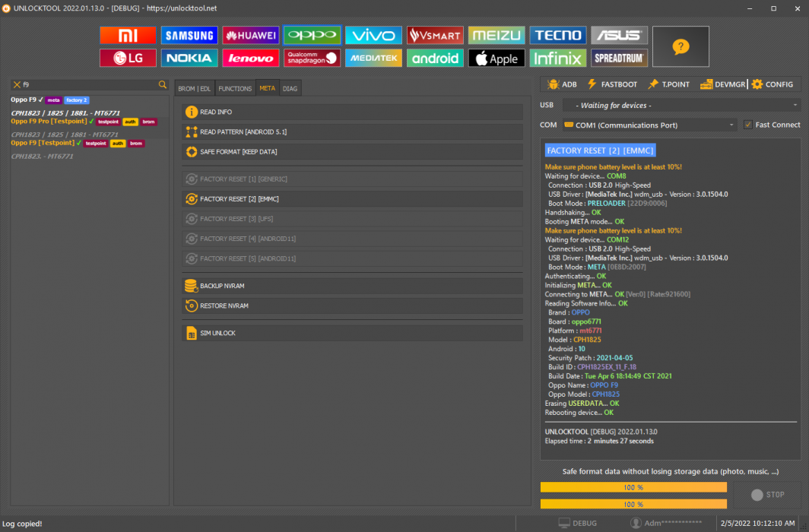Toggle the Fast Connect checkbox
This screenshot has height=532, width=809.
(748, 125)
